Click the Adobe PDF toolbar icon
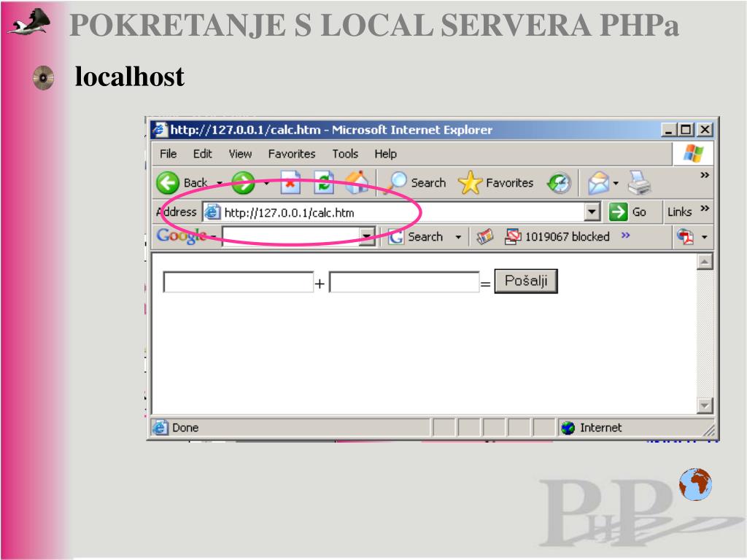 point(686,237)
